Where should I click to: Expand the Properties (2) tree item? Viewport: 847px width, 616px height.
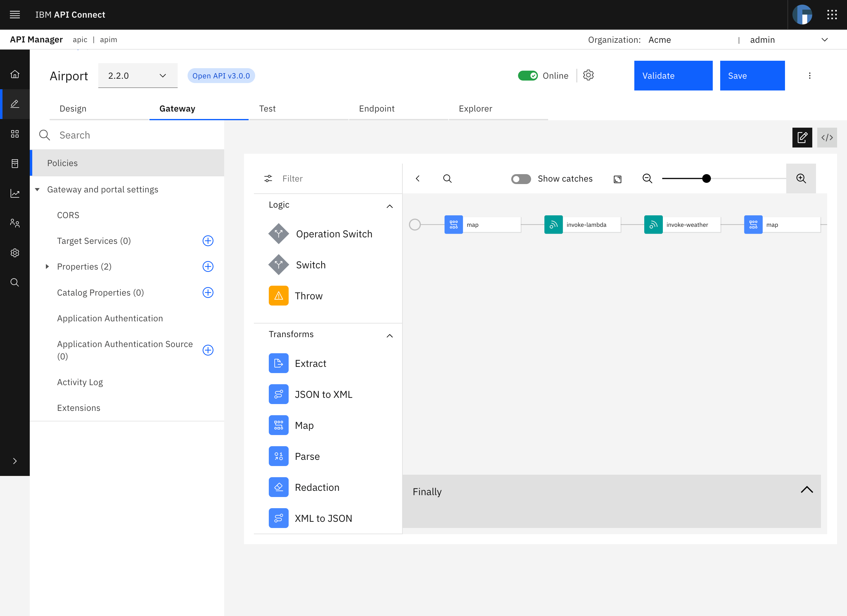(x=47, y=266)
